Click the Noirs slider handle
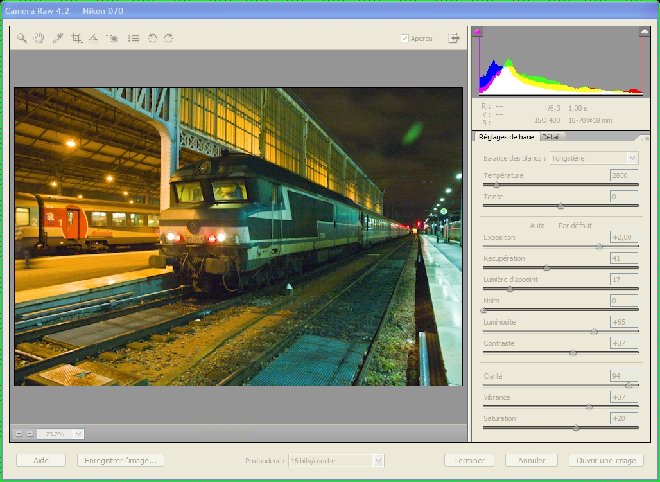This screenshot has width=660, height=482. pyautogui.click(x=484, y=310)
